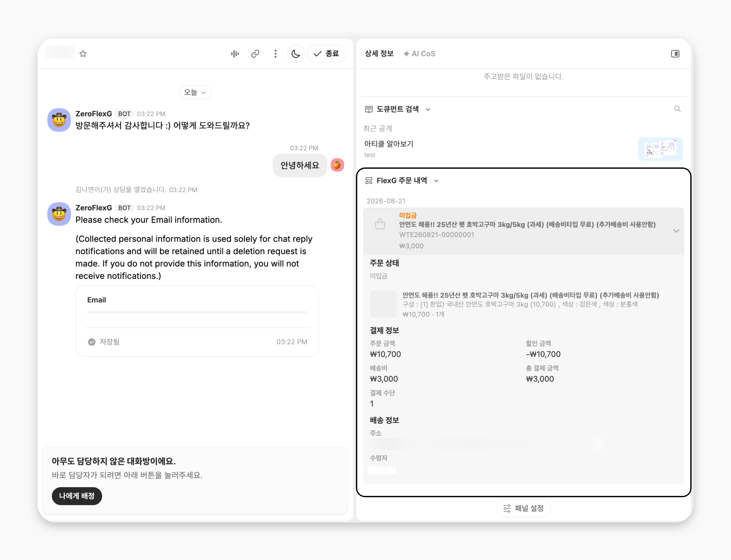Open the article thumbnail preview
The image size is (731, 560).
click(x=660, y=149)
